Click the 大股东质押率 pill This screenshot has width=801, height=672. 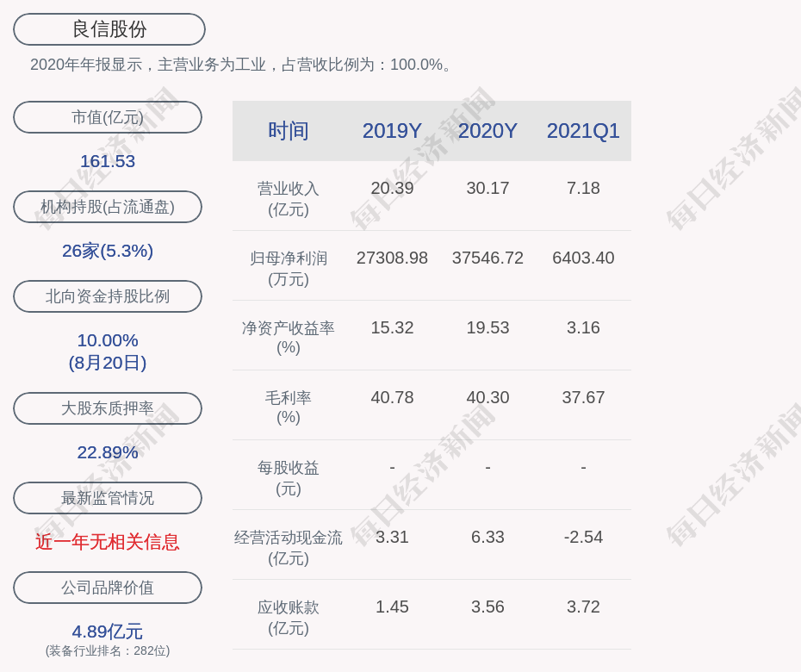click(x=108, y=408)
